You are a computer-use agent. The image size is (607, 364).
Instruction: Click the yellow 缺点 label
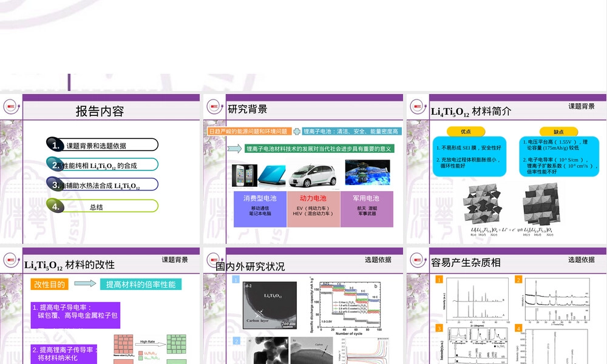pyautogui.click(x=558, y=132)
